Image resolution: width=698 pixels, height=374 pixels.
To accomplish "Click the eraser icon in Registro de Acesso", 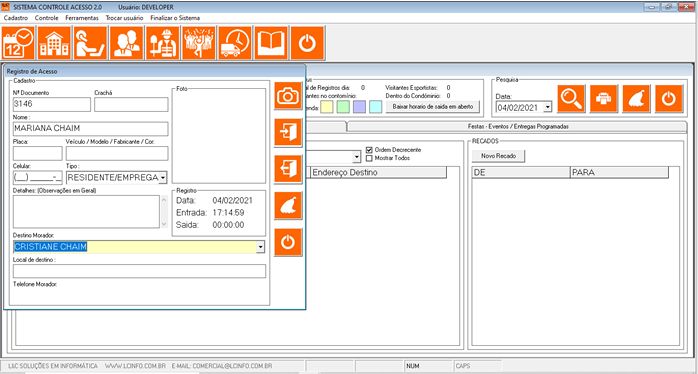I will click(x=288, y=205).
